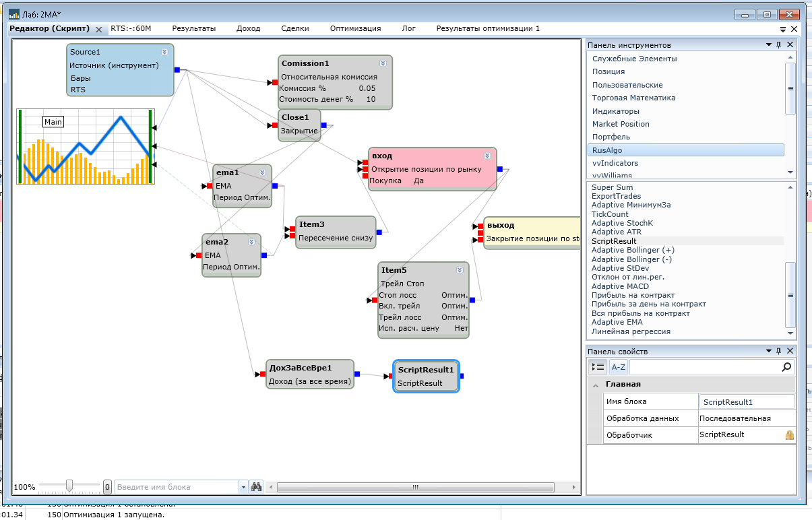
Task: Click the binoculars block search icon
Action: (256, 487)
